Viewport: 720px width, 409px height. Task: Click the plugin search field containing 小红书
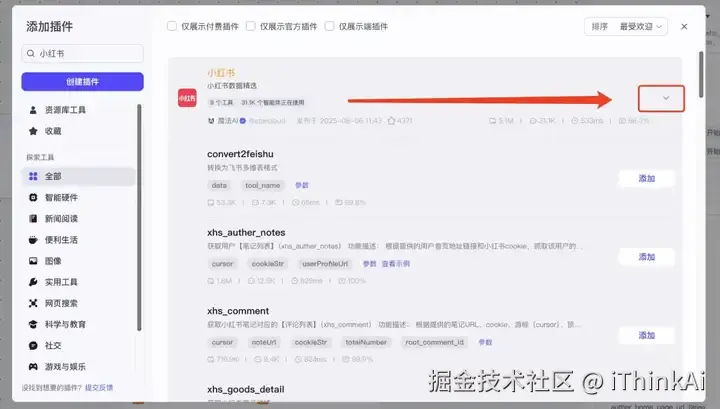[82, 54]
